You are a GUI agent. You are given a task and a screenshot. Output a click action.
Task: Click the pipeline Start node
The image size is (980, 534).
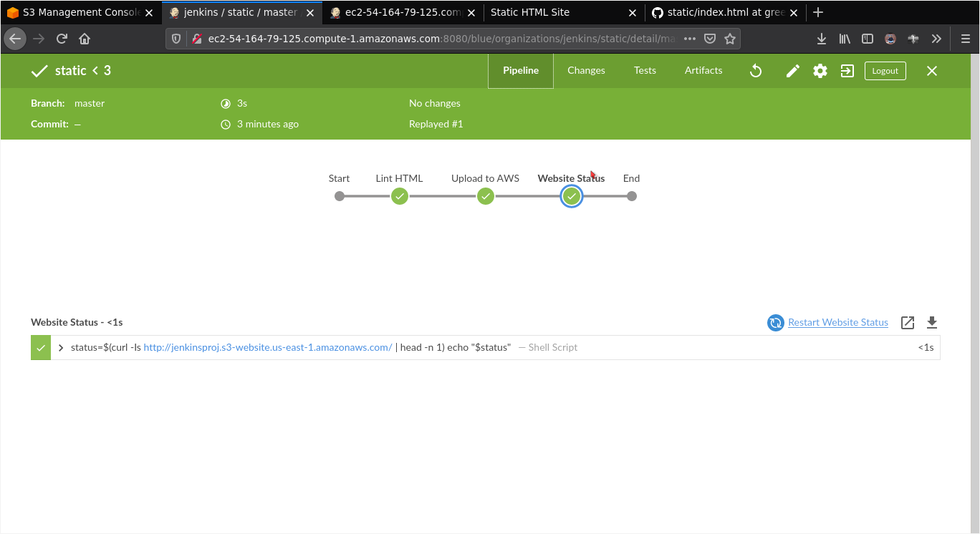point(340,196)
